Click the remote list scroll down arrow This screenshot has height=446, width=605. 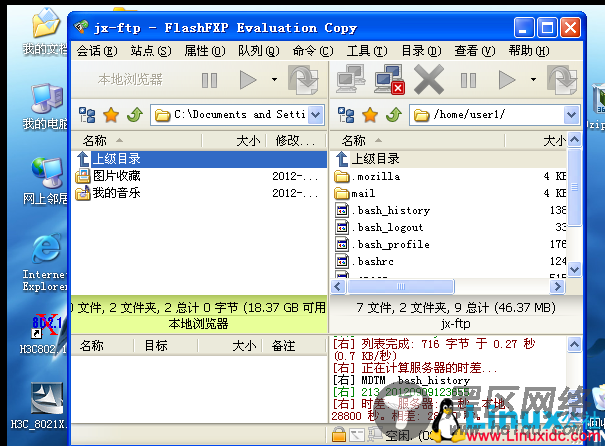[575, 269]
